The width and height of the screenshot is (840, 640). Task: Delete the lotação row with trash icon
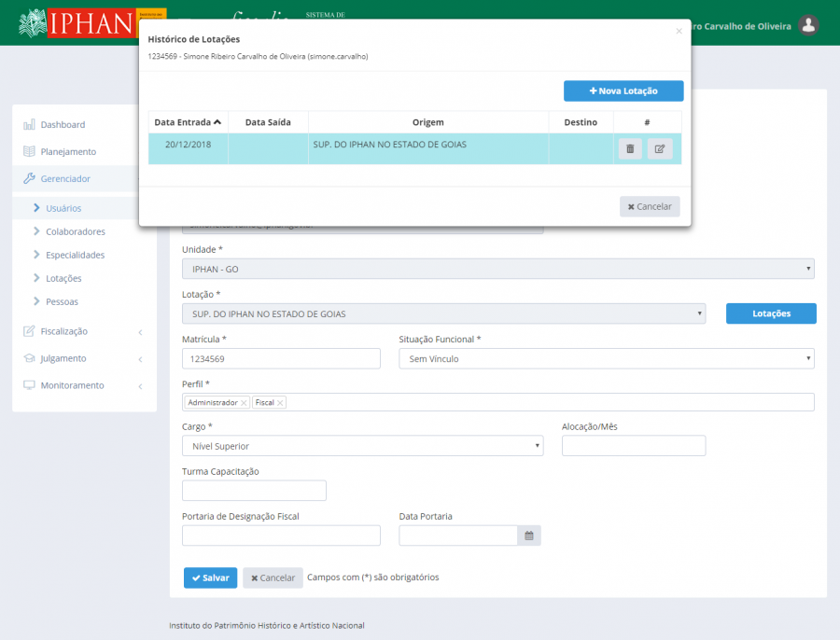click(630, 148)
